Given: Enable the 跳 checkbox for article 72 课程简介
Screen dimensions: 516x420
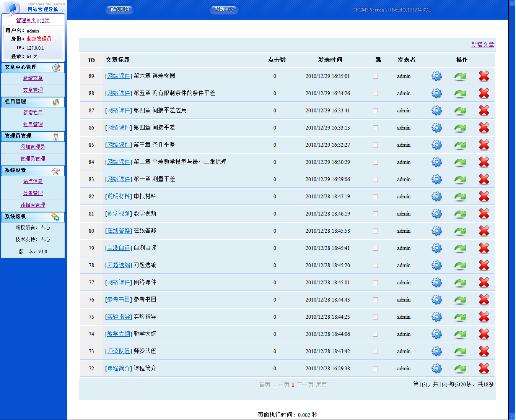Looking at the screenshot, I should coord(375,369).
